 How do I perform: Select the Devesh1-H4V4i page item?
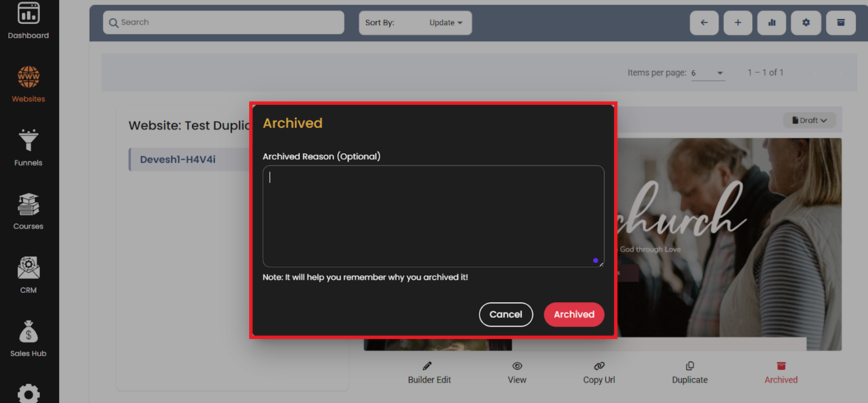(178, 160)
